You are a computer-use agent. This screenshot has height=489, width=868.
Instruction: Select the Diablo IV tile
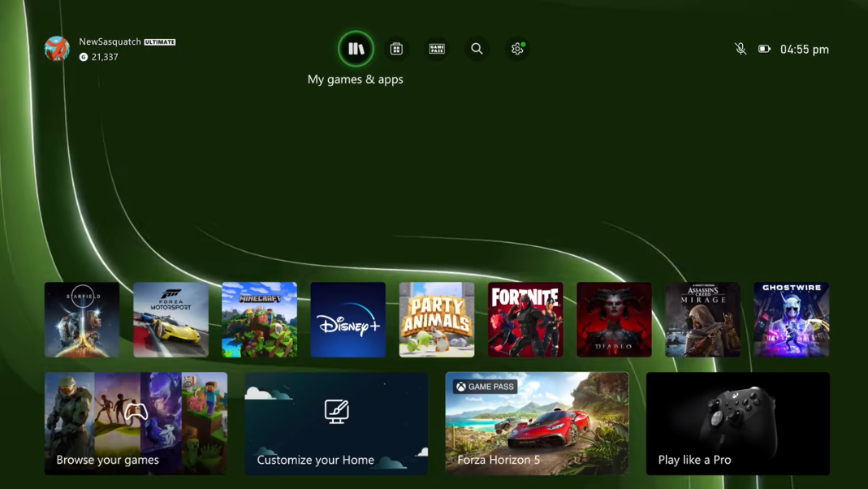(614, 319)
